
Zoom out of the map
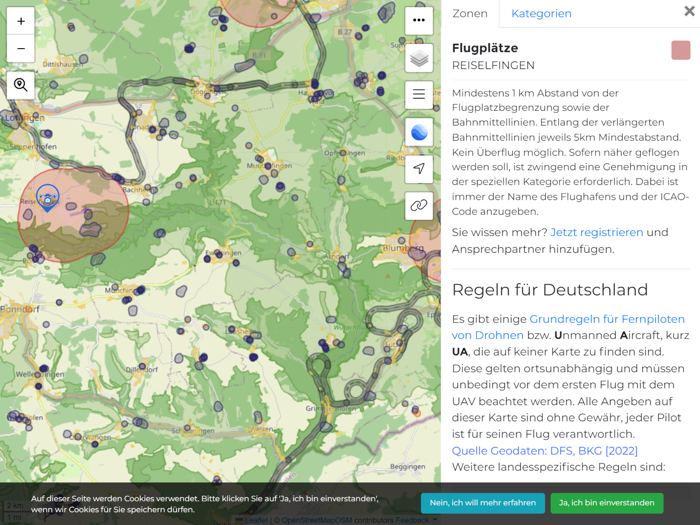(x=21, y=48)
